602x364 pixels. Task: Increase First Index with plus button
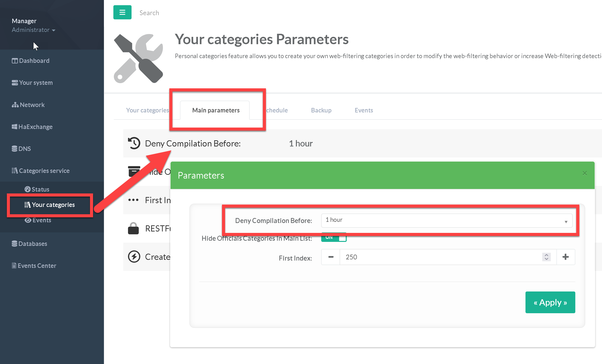click(x=565, y=257)
